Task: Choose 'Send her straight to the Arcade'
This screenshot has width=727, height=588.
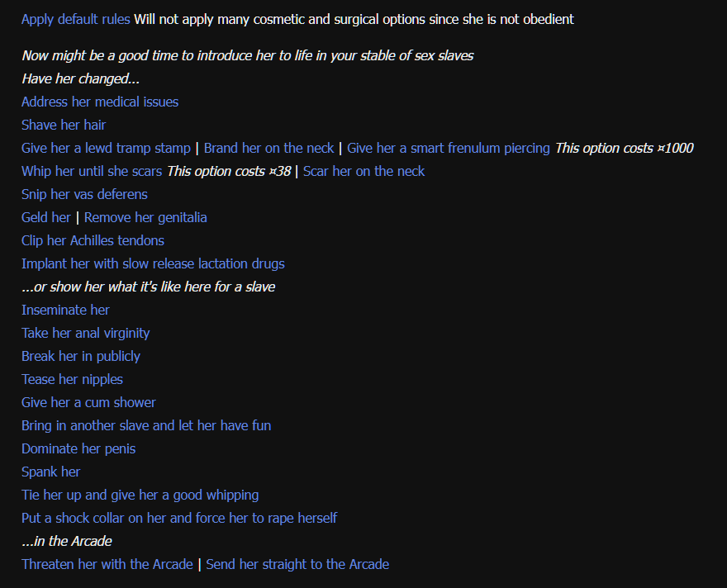Action: coord(297,564)
